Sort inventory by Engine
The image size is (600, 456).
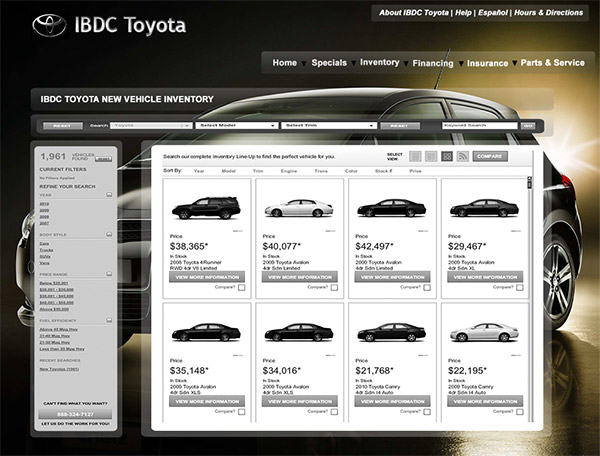coord(289,171)
